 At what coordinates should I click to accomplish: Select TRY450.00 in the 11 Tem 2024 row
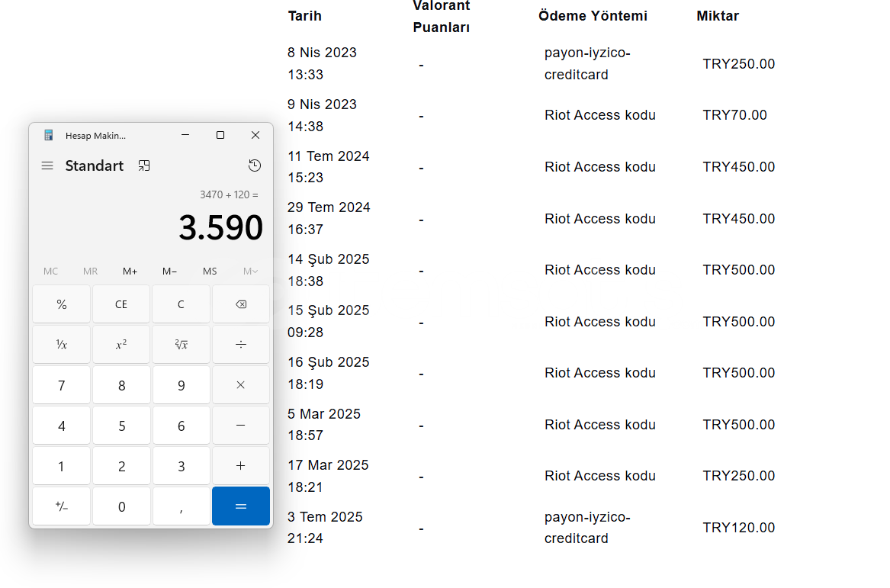coord(738,167)
